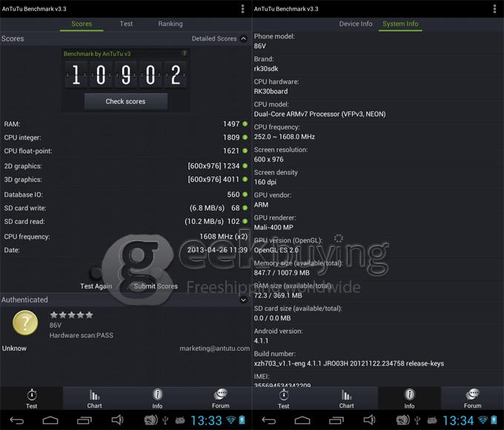Tap the volume speaker icon on right navigation bar
Screen dimensions: 504x430
(369, 420)
